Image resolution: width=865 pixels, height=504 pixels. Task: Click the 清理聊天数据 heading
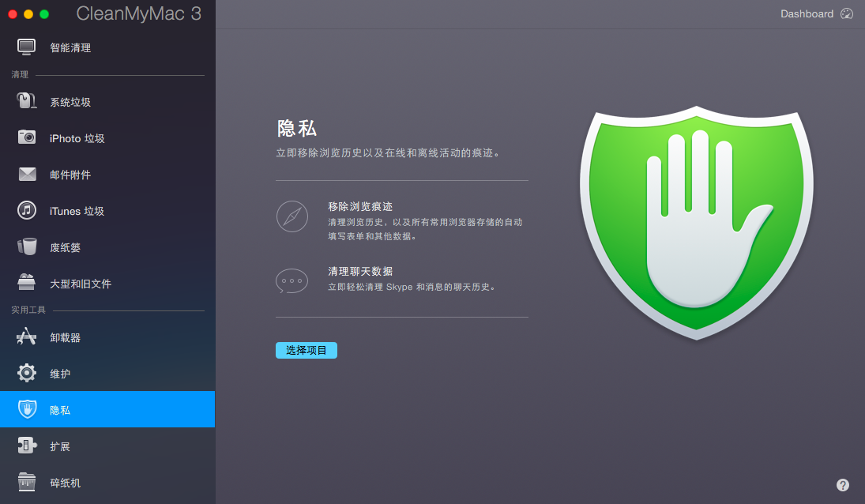coord(359,271)
